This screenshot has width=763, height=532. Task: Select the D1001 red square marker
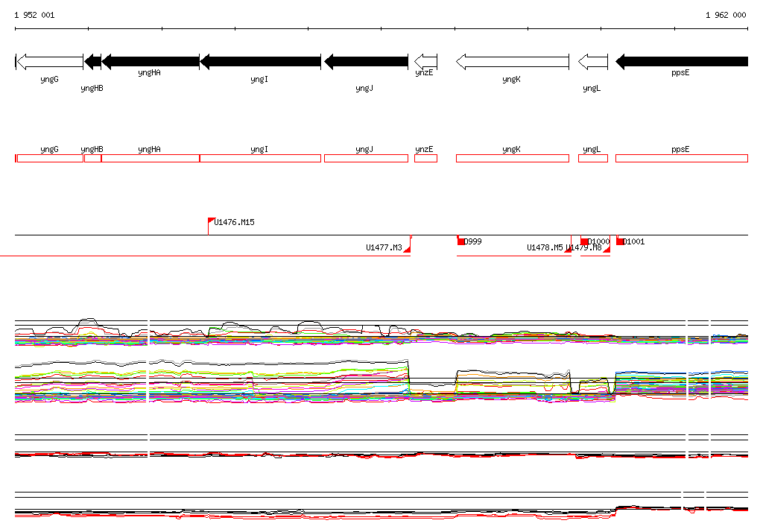(620, 241)
